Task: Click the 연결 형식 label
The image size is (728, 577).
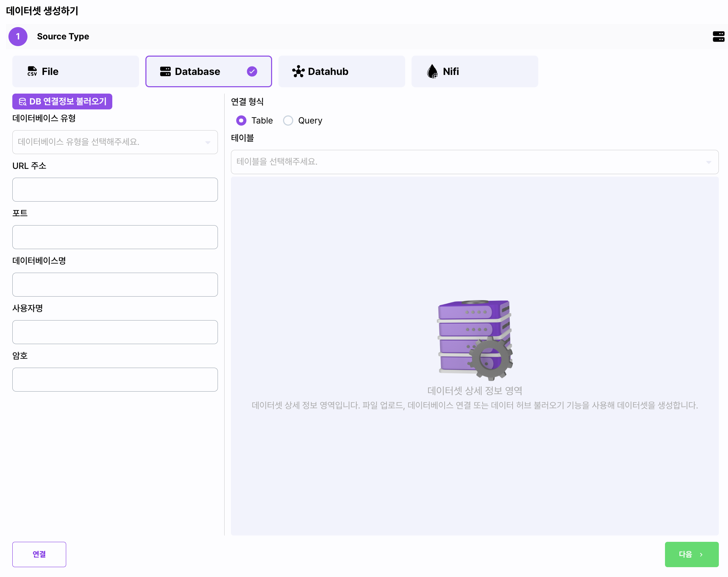Action: pyautogui.click(x=247, y=102)
